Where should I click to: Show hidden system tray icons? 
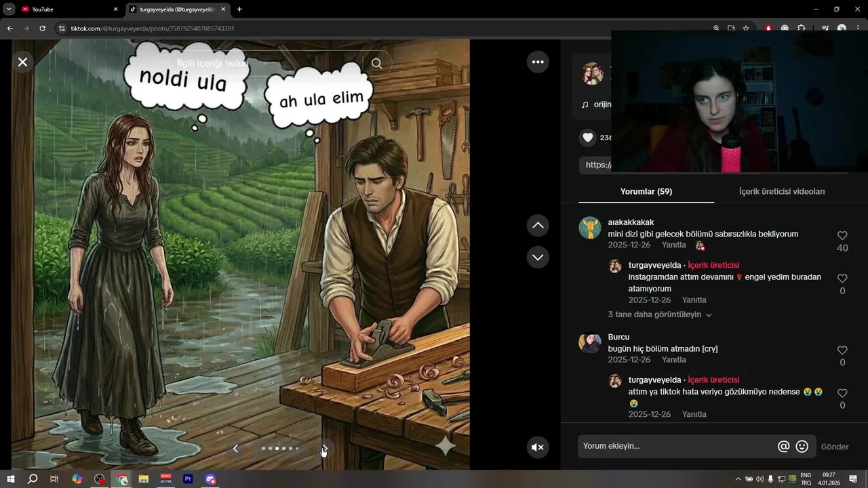(x=738, y=479)
